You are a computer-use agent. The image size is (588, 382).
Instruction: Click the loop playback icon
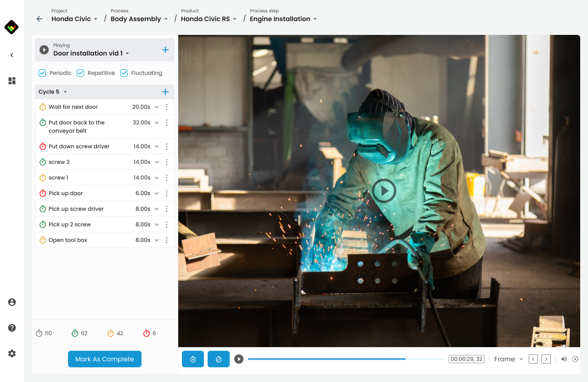[x=575, y=359]
